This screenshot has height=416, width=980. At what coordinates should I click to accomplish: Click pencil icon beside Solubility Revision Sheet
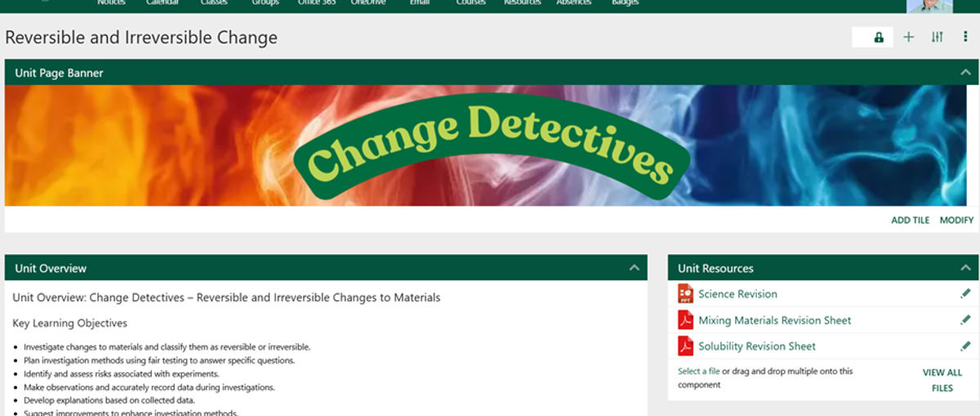coord(965,347)
